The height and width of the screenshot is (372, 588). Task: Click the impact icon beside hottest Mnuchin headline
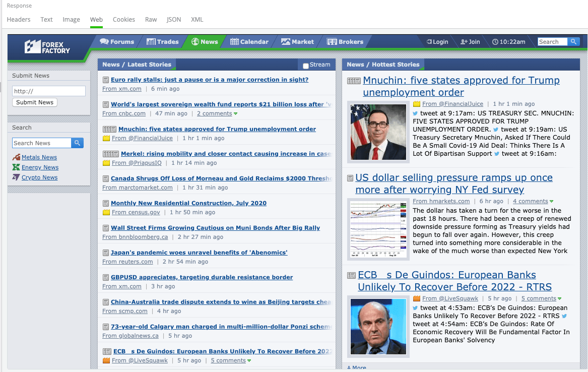pos(354,81)
